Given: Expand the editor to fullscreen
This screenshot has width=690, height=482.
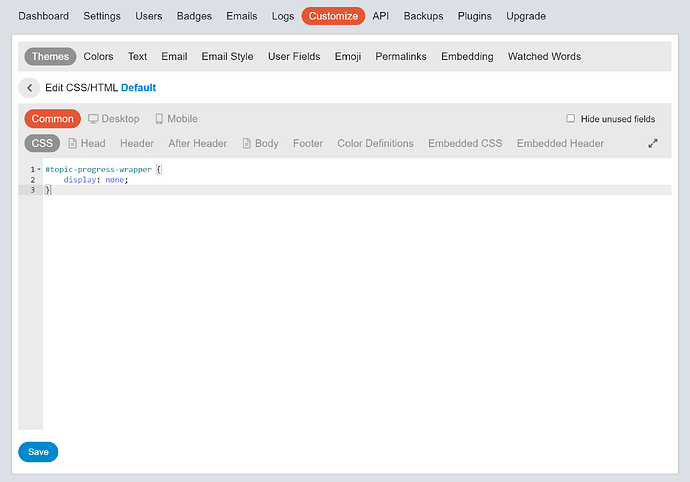Looking at the screenshot, I should point(653,143).
